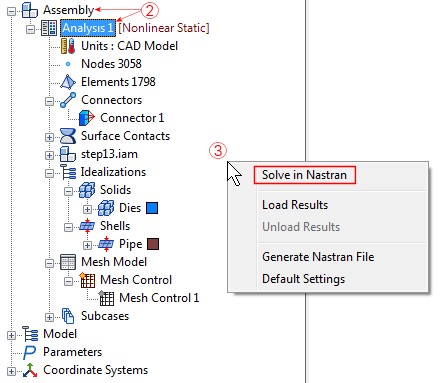Collapse the Analysis 1 node

(x=30, y=30)
